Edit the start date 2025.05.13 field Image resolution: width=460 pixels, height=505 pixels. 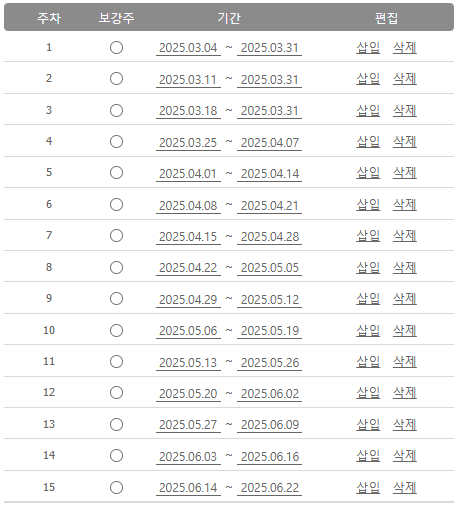pyautogui.click(x=188, y=363)
